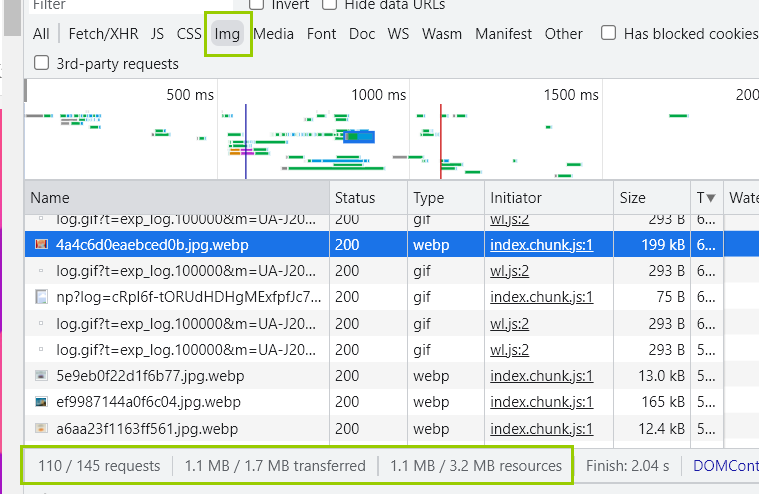This screenshot has width=759, height=494.
Task: Enable Has blocked cookies checkbox
Action: coord(608,33)
